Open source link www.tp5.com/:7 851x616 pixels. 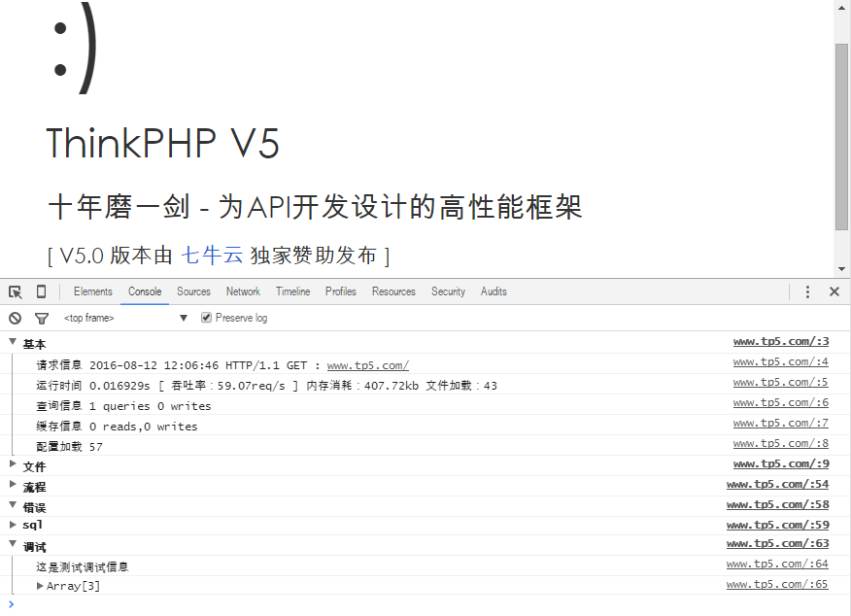click(781, 423)
